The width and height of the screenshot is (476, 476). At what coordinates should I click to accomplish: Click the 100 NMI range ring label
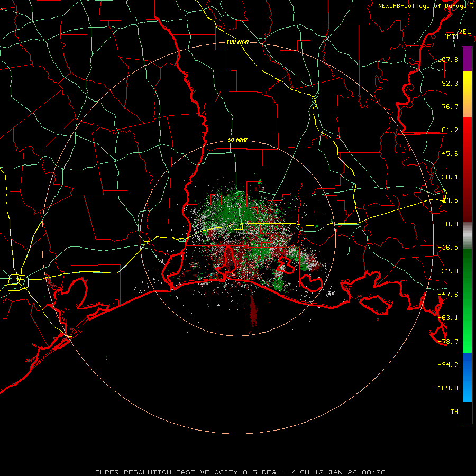click(237, 42)
